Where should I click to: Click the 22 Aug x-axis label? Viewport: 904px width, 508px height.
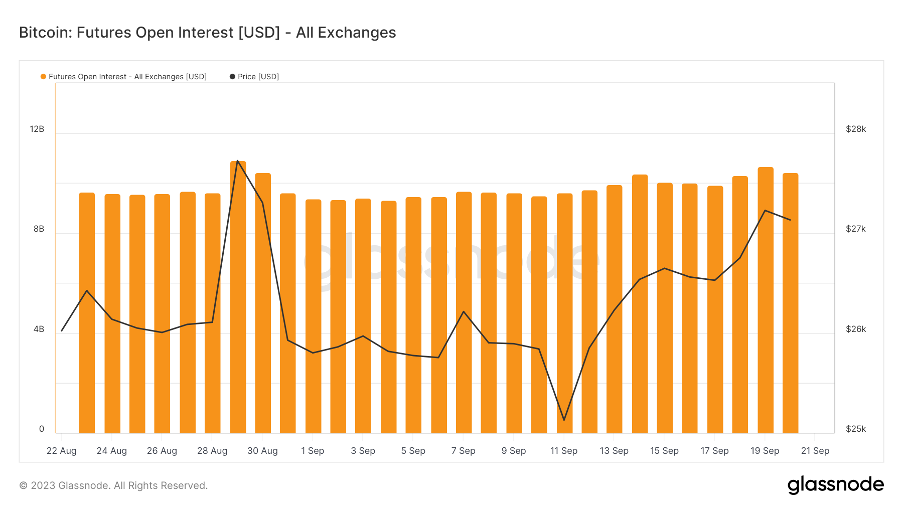(62, 451)
